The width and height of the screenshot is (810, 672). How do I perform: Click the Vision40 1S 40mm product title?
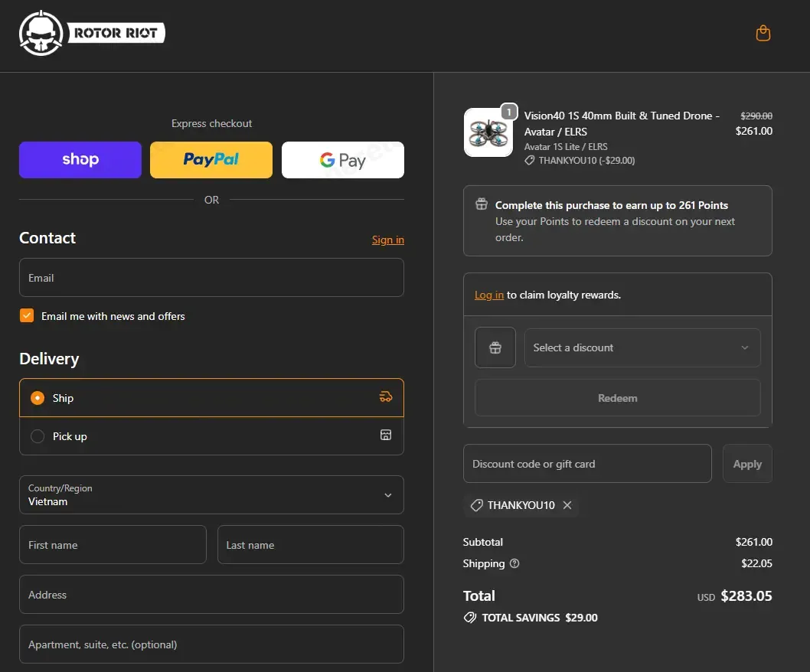pyautogui.click(x=622, y=123)
